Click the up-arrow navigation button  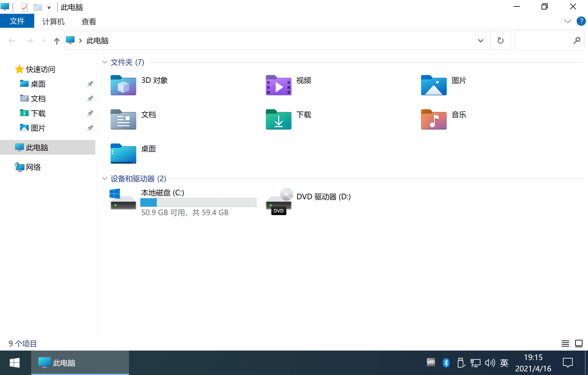pyautogui.click(x=57, y=41)
